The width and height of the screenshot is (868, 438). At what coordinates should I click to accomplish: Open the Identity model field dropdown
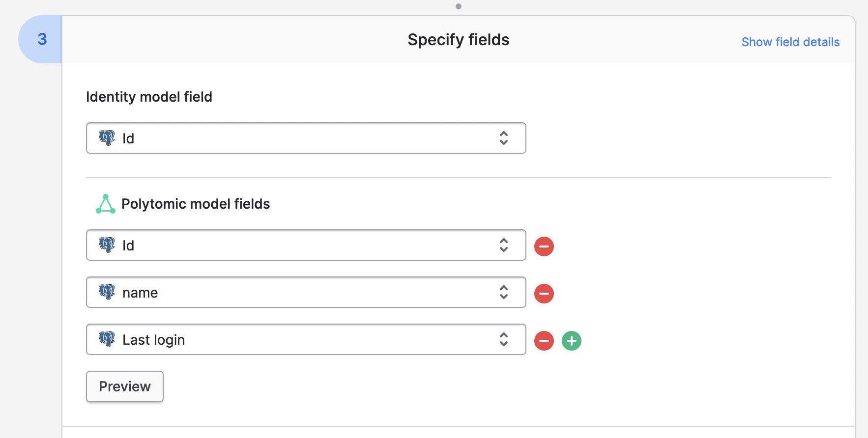306,138
